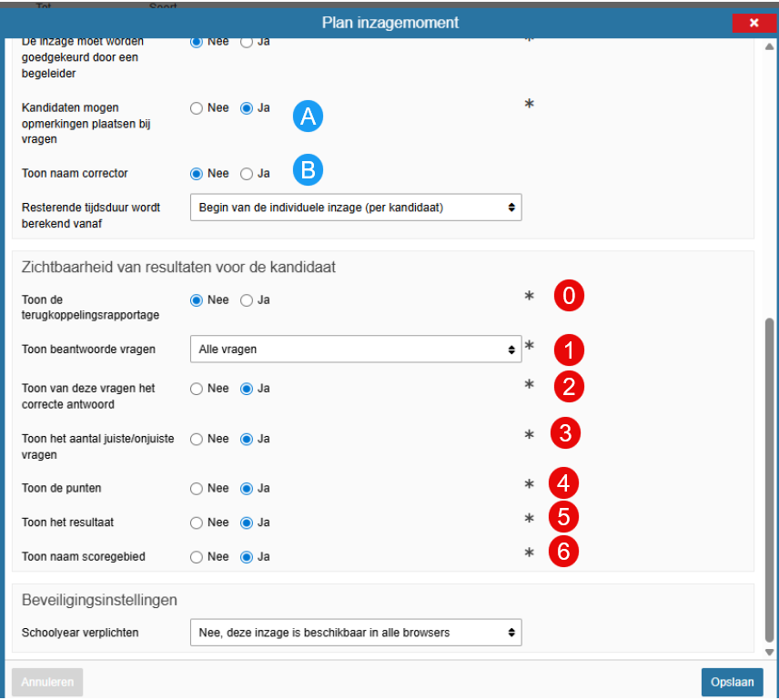The image size is (779, 700).
Task: Select Ja for Toon correcte antwoord
Action: coord(247,389)
